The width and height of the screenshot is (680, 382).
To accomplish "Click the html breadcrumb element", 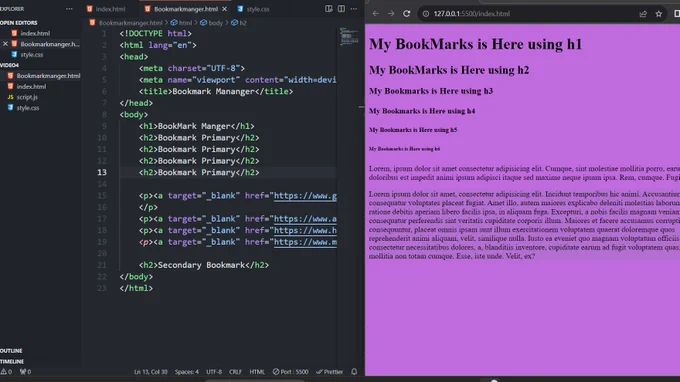I will click(x=181, y=23).
